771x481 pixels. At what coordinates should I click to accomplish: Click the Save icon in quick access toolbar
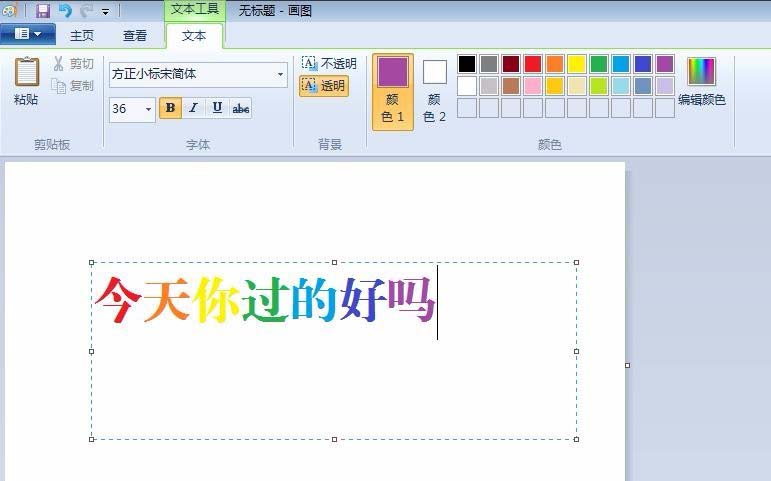click(43, 10)
